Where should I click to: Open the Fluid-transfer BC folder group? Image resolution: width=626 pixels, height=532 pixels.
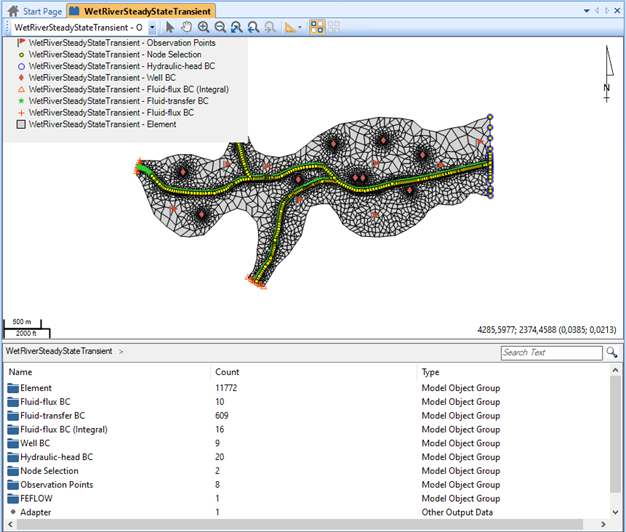point(46,415)
